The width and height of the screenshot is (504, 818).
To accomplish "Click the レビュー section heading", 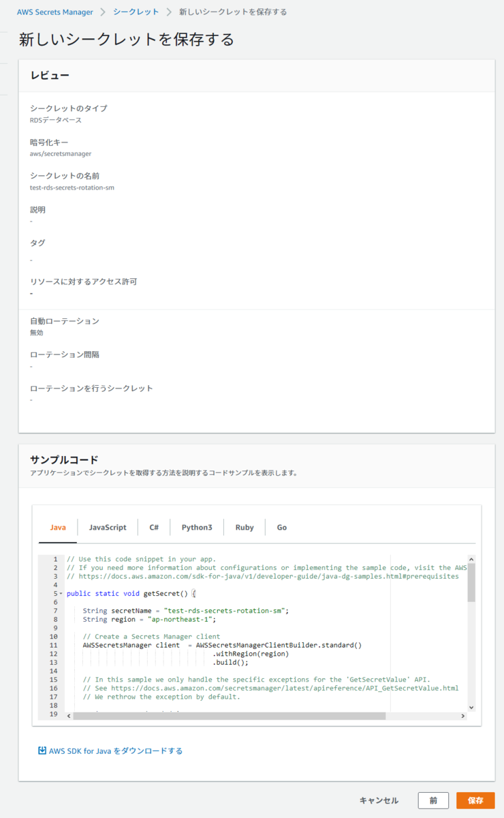I will coord(50,75).
